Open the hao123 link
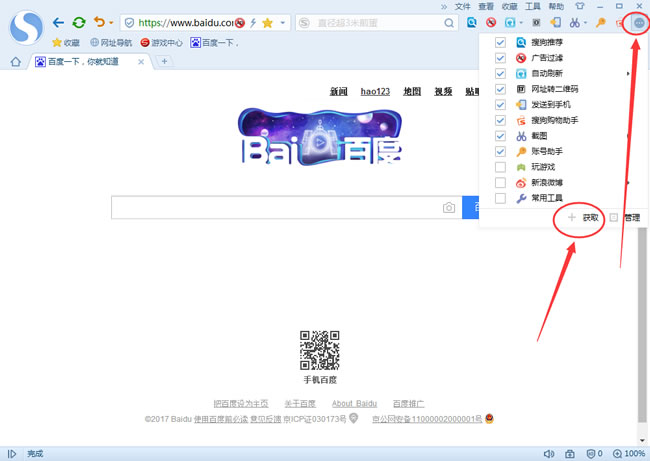650x461 pixels. [x=375, y=91]
